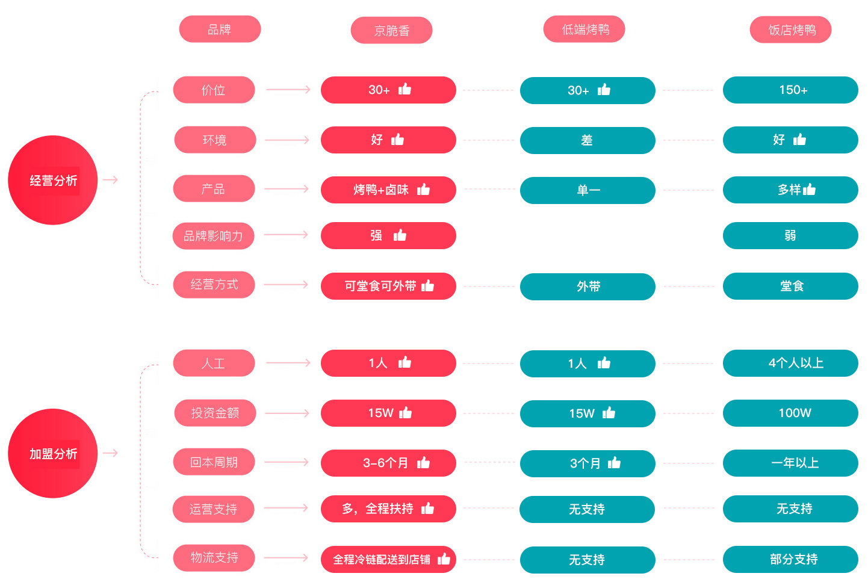Image resolution: width=868 pixels, height=588 pixels.
Task: Click thumbs-up icon beside 烤鸭+卤味
Action: [423, 189]
